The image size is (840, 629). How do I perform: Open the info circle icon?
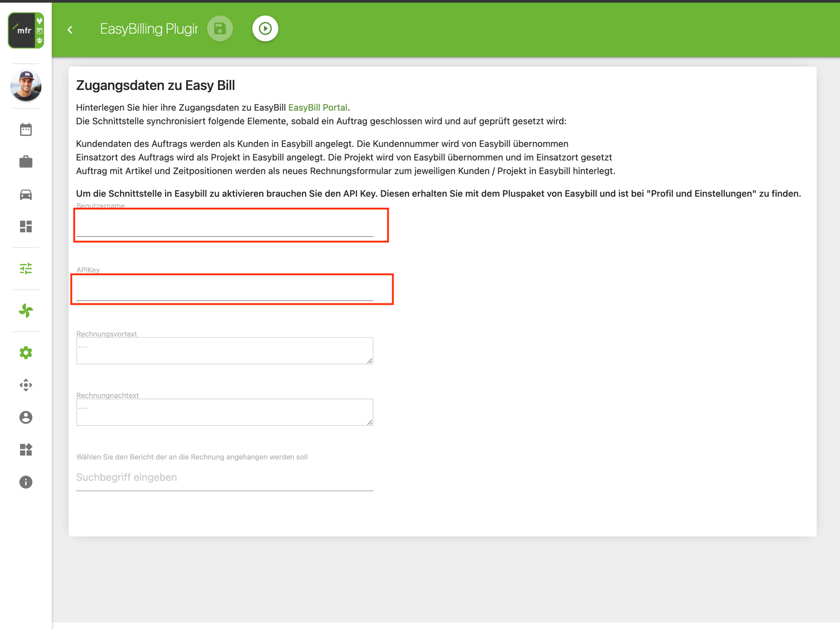26,482
